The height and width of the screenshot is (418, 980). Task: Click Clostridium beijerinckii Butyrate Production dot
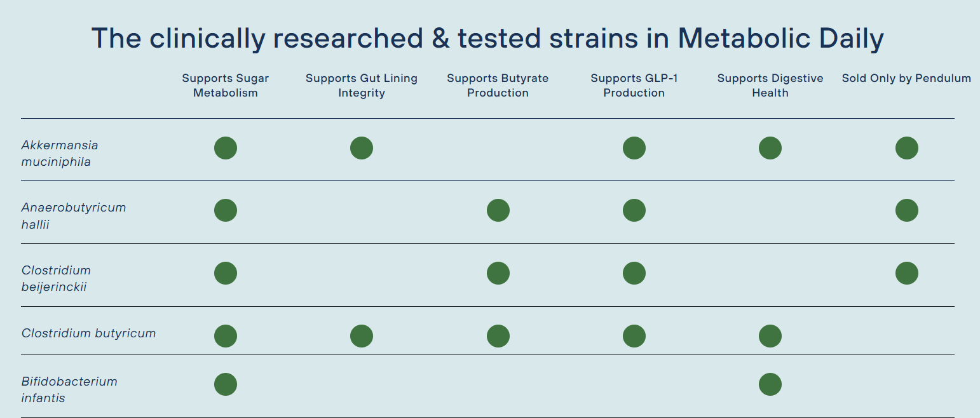(x=498, y=273)
